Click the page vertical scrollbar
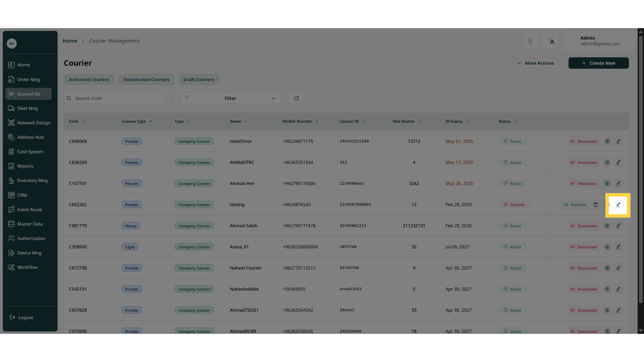The height and width of the screenshot is (362, 644). [x=641, y=169]
